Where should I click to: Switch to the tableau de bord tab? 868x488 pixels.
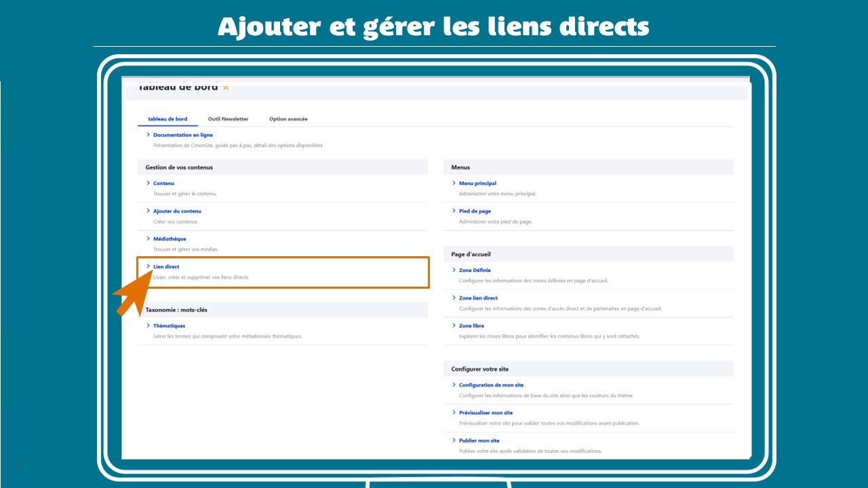167,119
